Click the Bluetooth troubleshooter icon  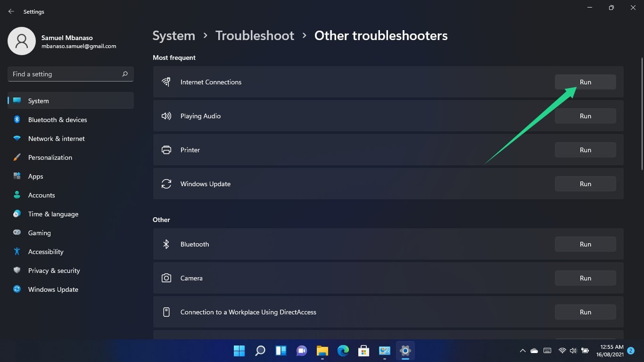click(166, 244)
